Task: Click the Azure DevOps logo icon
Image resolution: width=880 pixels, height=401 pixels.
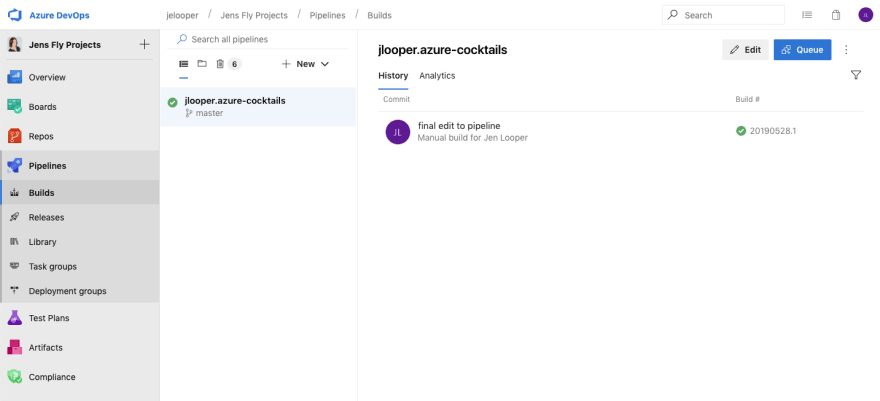Action: 14,15
